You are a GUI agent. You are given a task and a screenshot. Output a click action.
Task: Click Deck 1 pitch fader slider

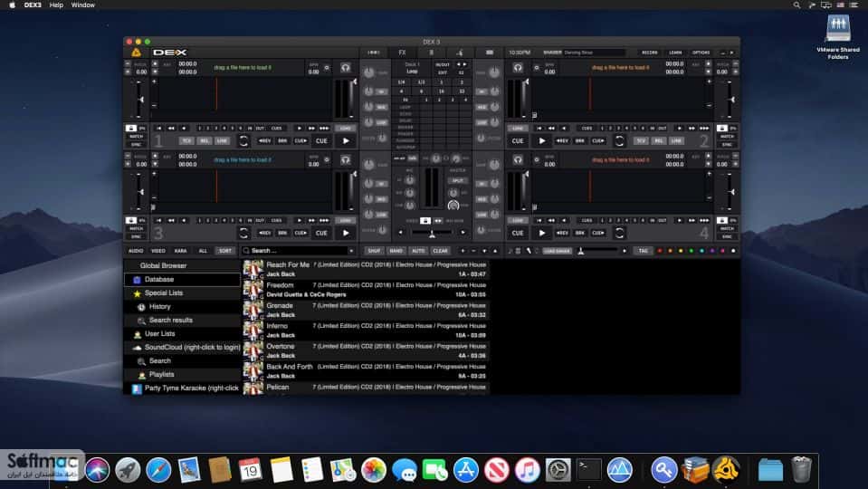(x=140, y=100)
